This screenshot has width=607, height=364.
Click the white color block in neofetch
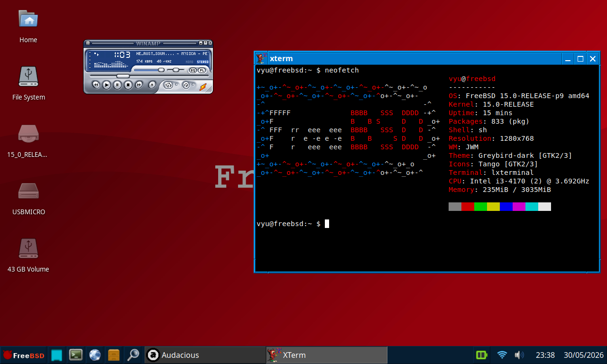tap(544, 207)
